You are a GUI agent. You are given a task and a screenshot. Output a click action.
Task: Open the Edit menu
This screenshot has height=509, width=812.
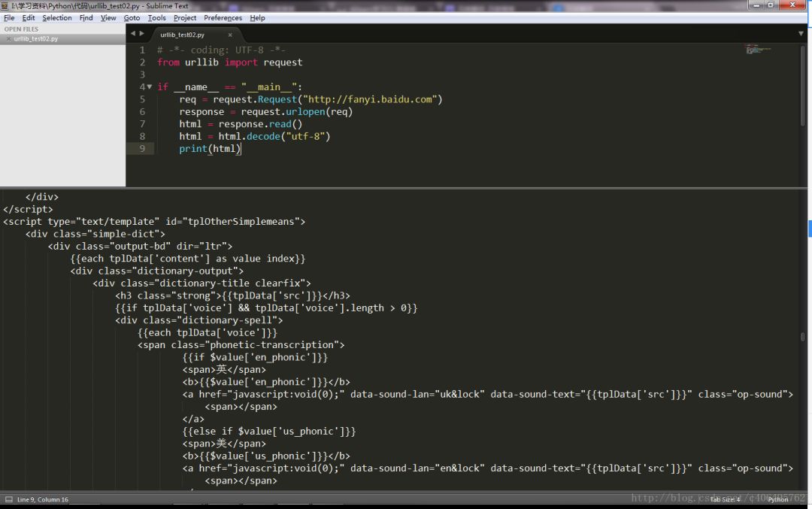[29, 17]
